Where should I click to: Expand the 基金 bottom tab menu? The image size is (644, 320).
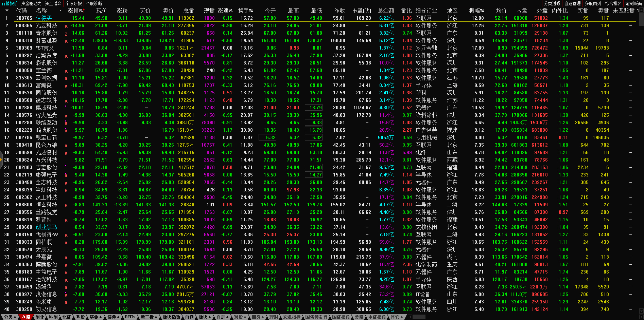click(x=95, y=317)
